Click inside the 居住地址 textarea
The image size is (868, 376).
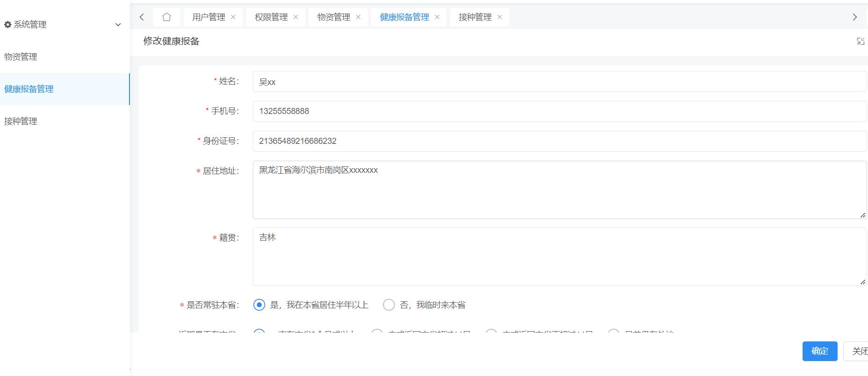560,190
